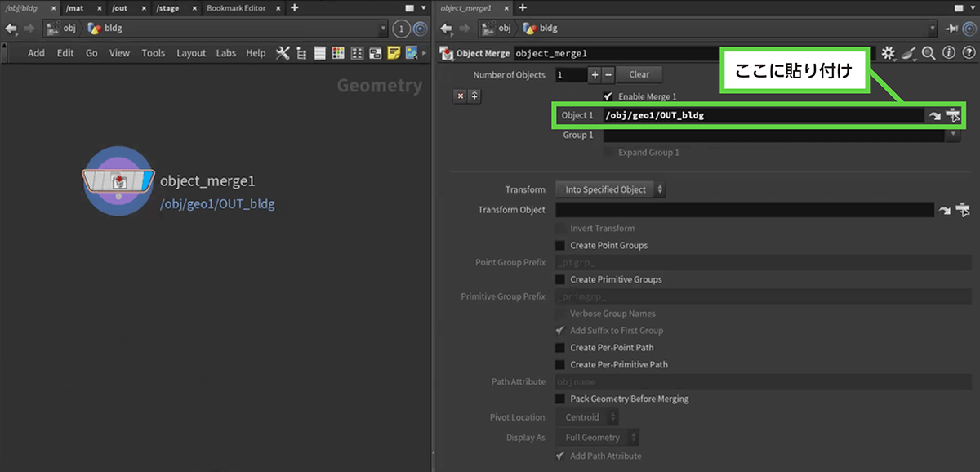
Task: Open the Layout menu
Action: 191,53
